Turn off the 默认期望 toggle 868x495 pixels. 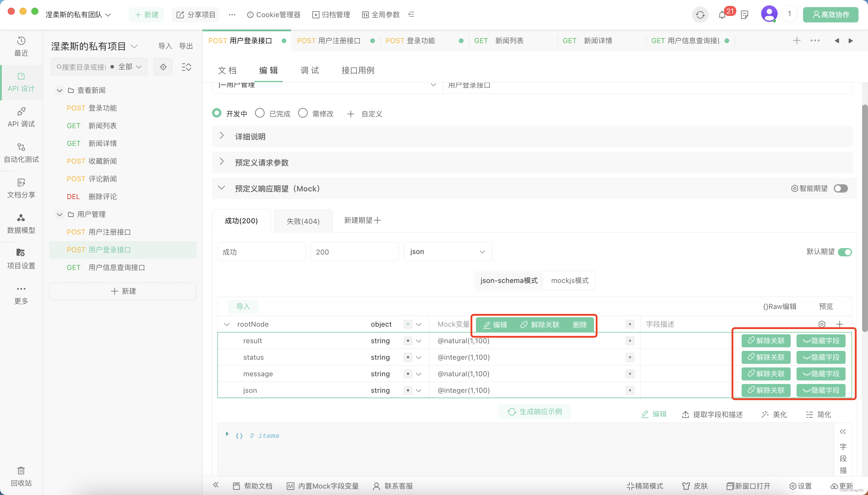pyautogui.click(x=845, y=252)
